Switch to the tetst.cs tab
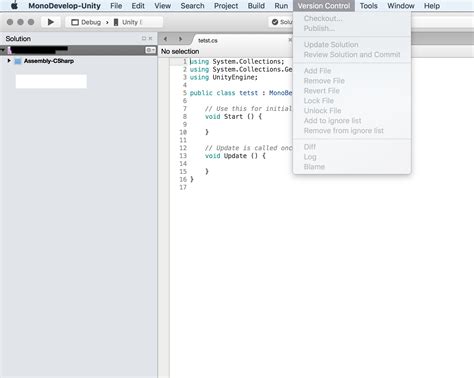Image resolution: width=474 pixels, height=378 pixels. (x=208, y=40)
